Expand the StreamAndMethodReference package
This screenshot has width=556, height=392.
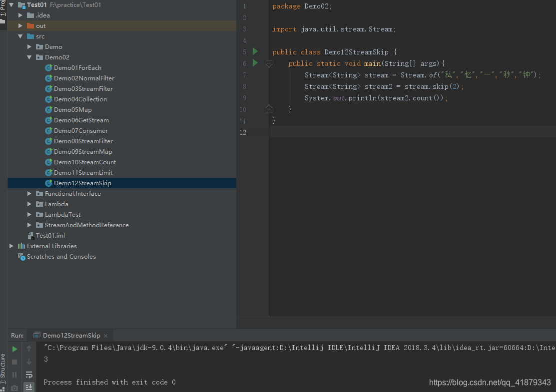pyautogui.click(x=29, y=225)
